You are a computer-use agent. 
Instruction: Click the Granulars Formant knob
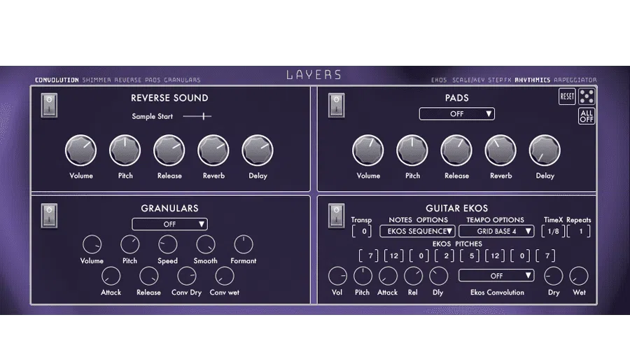(243, 244)
